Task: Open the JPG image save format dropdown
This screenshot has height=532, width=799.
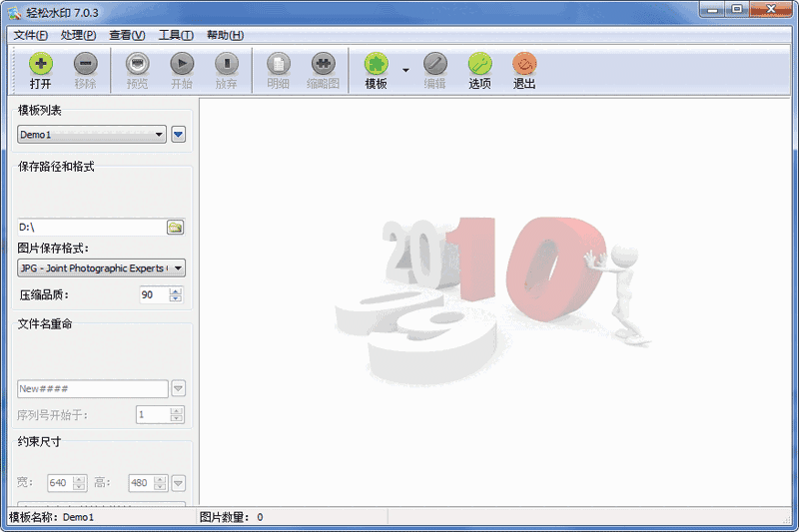Action: coord(102,267)
